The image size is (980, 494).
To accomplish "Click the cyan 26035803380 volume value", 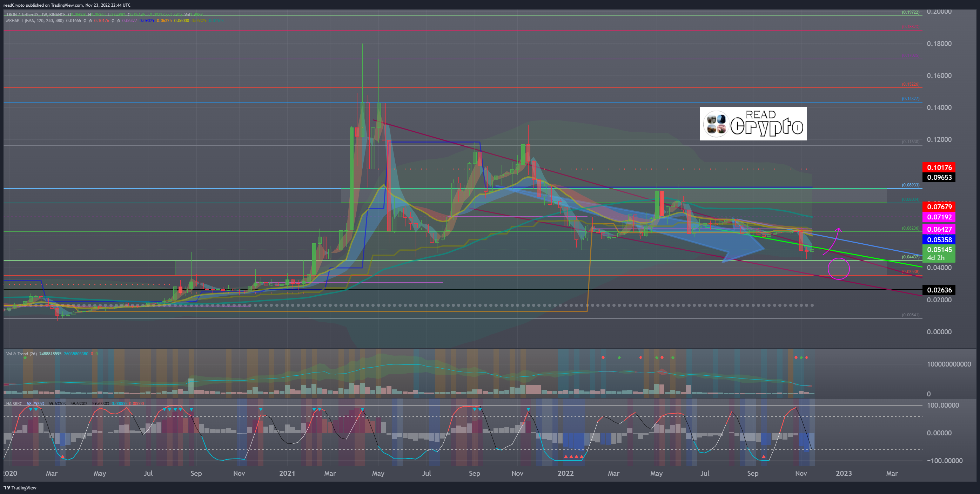I will tap(76, 354).
